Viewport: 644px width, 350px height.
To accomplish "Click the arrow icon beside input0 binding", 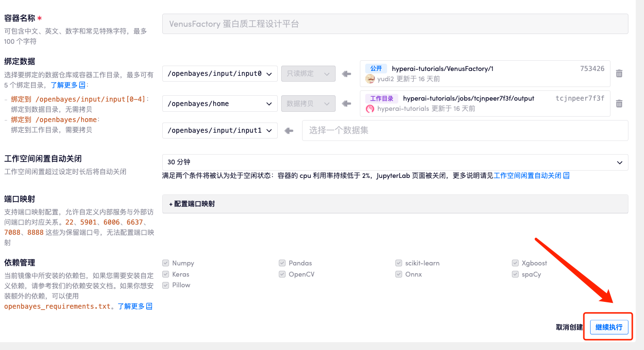I will click(346, 74).
